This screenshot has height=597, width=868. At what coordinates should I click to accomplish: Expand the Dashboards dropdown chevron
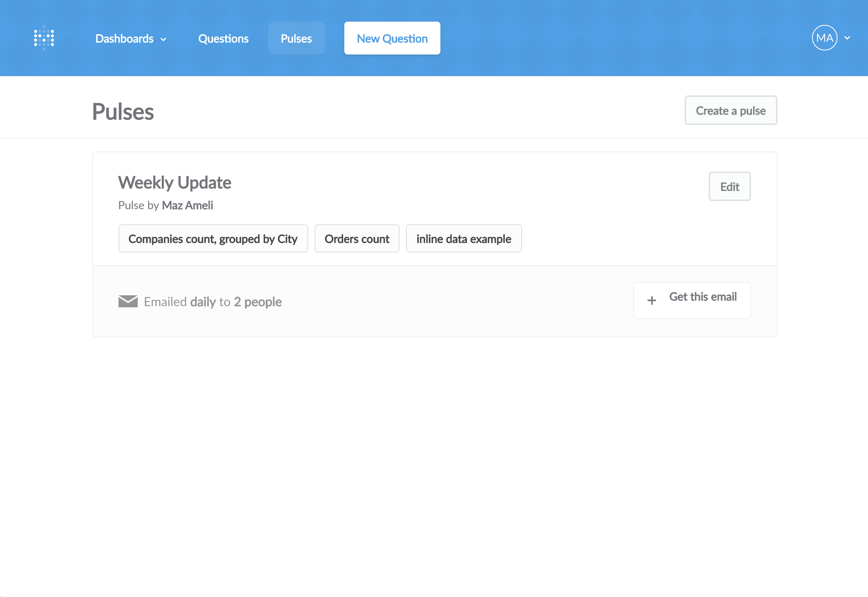[163, 39]
